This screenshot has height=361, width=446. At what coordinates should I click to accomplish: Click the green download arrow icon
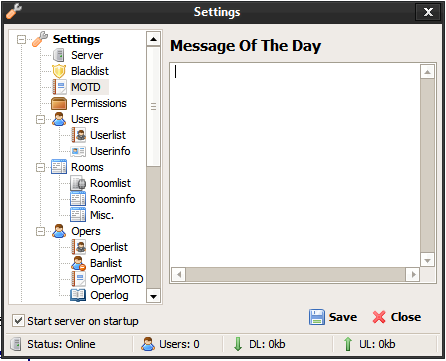coord(238,344)
